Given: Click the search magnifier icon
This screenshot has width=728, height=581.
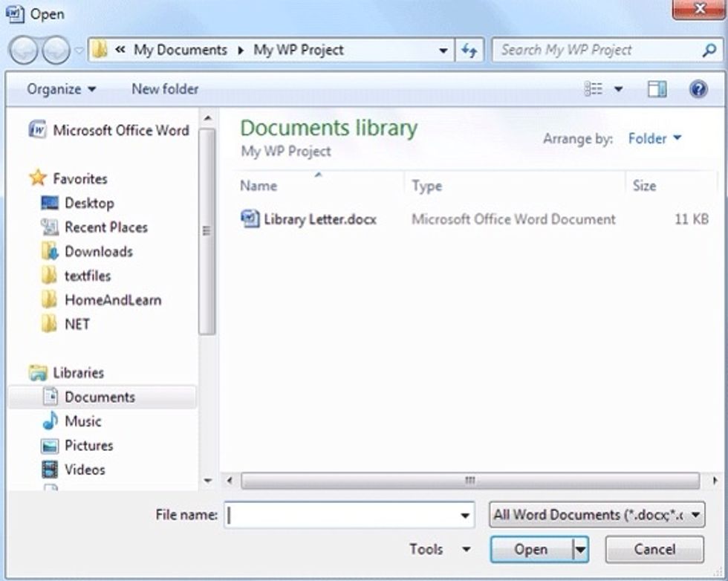Looking at the screenshot, I should (x=708, y=50).
